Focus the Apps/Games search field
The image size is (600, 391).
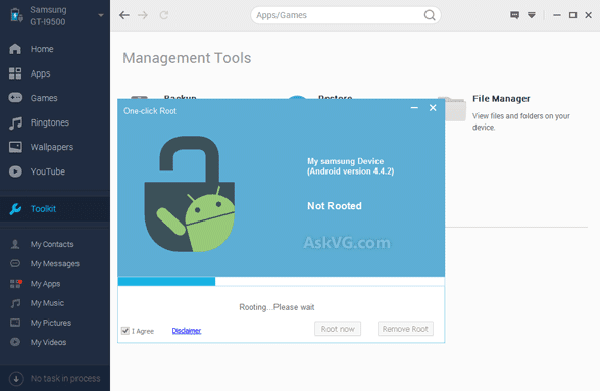(346, 15)
